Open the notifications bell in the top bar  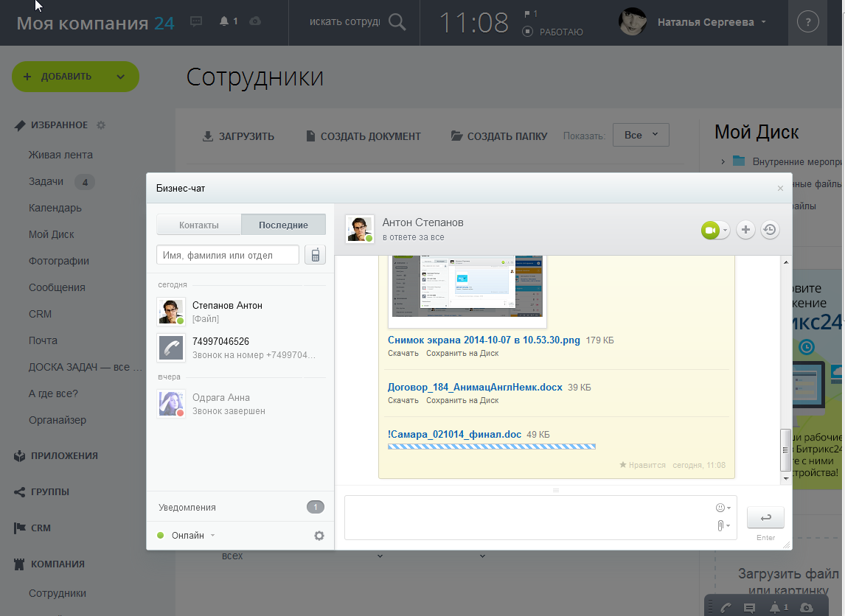[x=224, y=21]
